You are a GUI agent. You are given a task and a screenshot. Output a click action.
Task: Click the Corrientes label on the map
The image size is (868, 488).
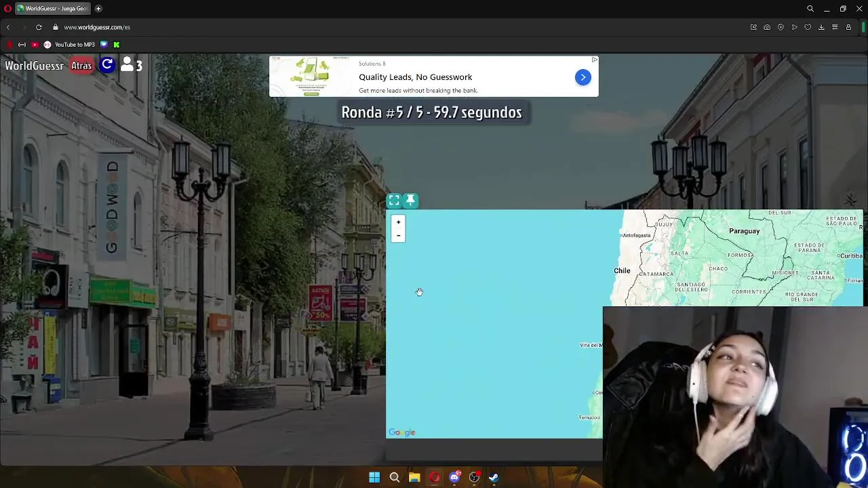coord(749,292)
